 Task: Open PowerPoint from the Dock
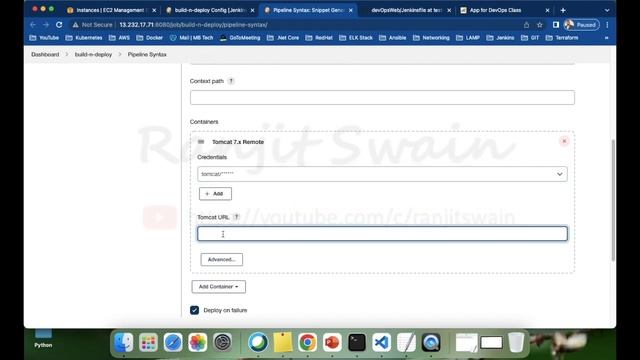click(x=332, y=342)
